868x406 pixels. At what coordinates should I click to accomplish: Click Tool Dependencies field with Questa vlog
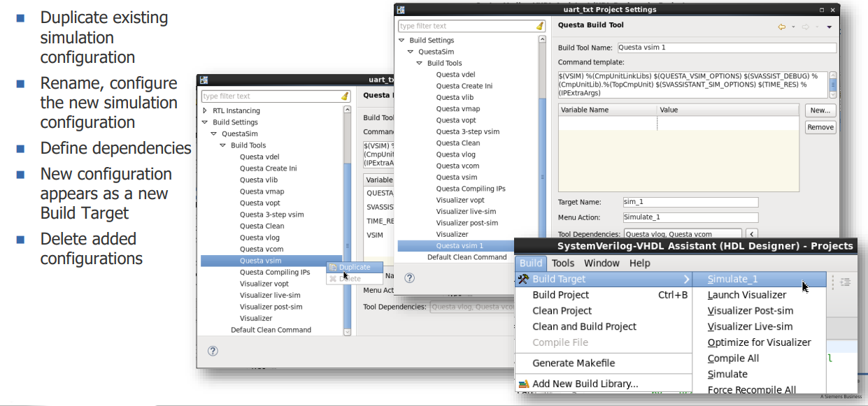(682, 234)
